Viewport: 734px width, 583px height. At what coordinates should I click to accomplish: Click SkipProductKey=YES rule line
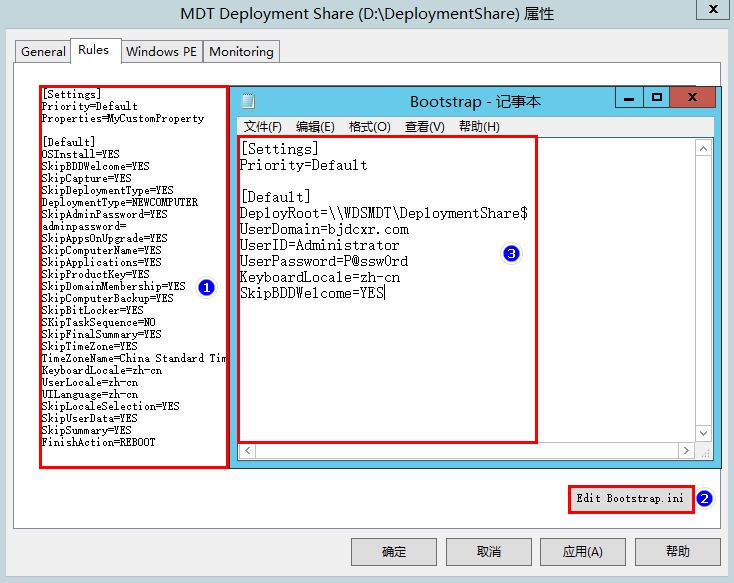point(95,274)
